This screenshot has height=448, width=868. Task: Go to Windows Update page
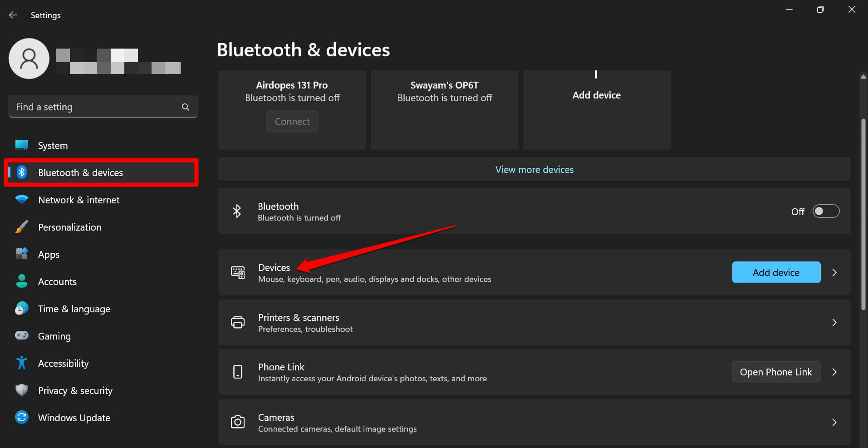tap(103, 418)
